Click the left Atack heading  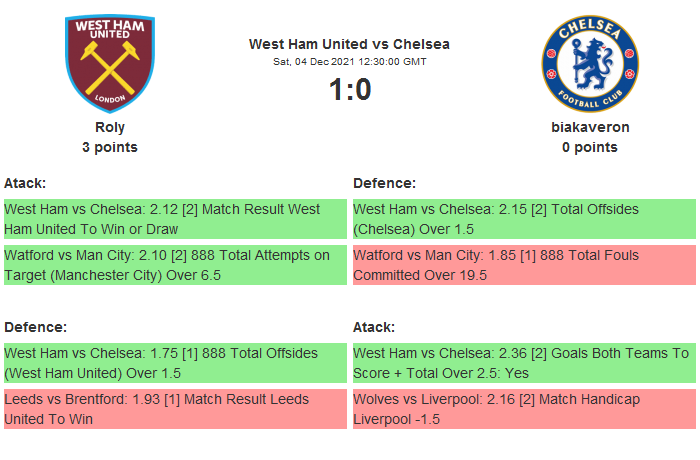pos(25,183)
